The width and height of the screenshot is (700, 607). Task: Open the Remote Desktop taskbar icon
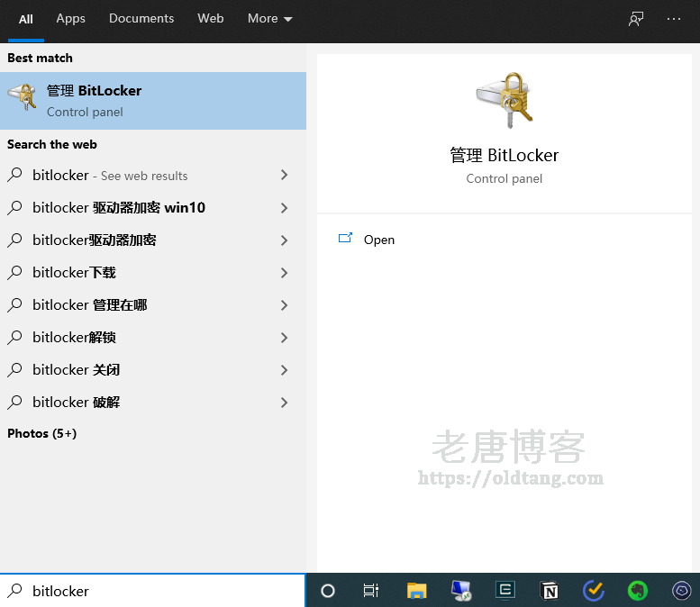click(460, 591)
